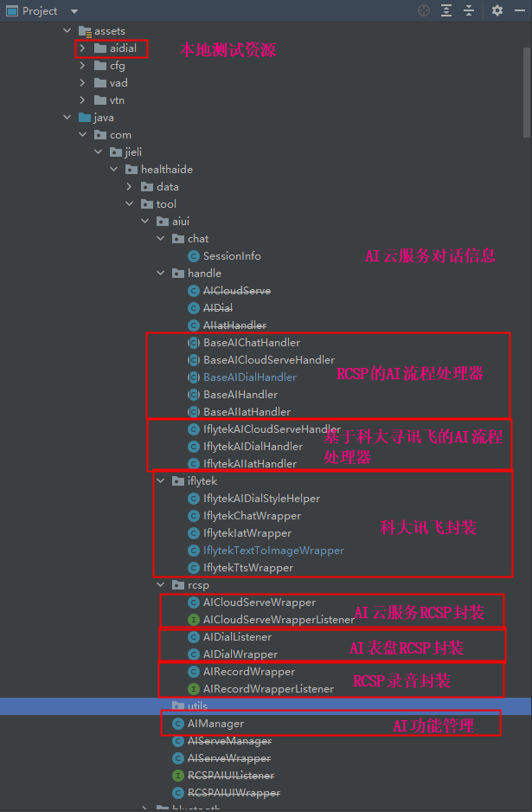The image size is (532, 812).
Task: Select the AIManager class icon
Action: (178, 724)
